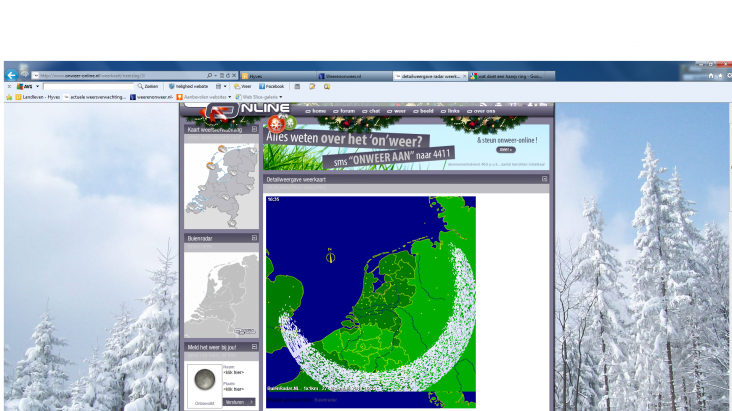Collapse the Buienradar panel

click(254, 238)
